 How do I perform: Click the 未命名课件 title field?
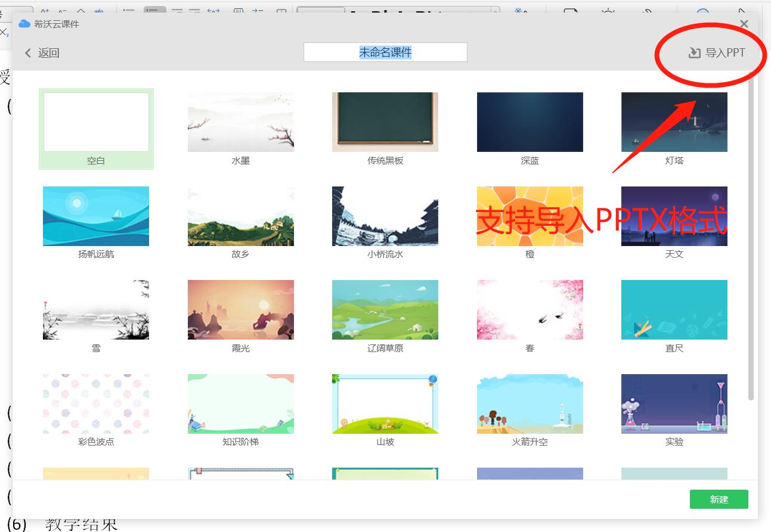[385, 52]
